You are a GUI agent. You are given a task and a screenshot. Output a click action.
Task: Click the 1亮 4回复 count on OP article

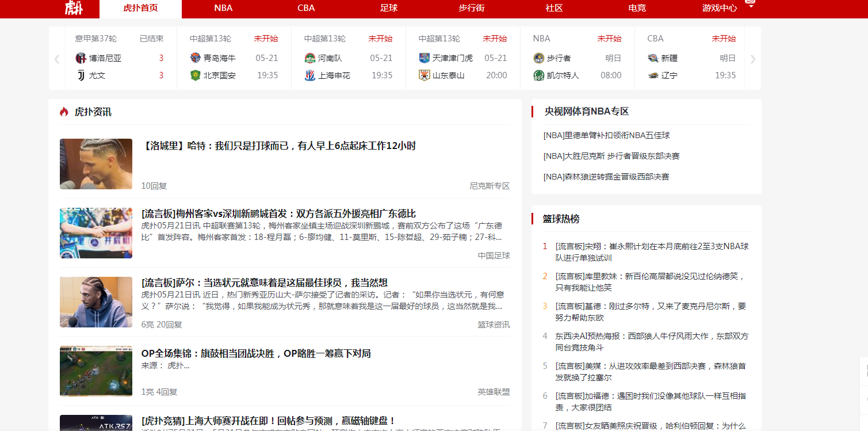point(159,392)
